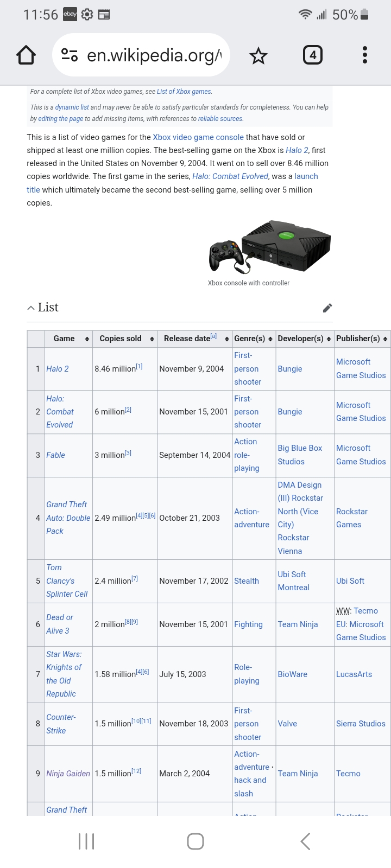Open LucasArts publisher link
The height and width of the screenshot is (868, 391).
click(354, 674)
